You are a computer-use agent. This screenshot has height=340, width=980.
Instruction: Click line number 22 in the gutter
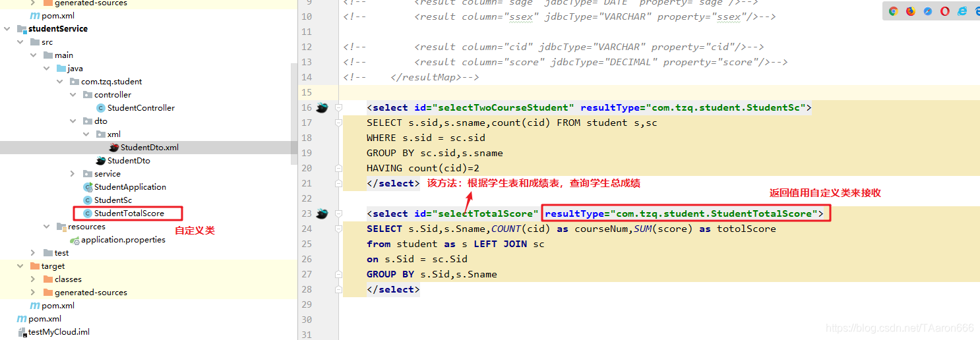tap(306, 198)
